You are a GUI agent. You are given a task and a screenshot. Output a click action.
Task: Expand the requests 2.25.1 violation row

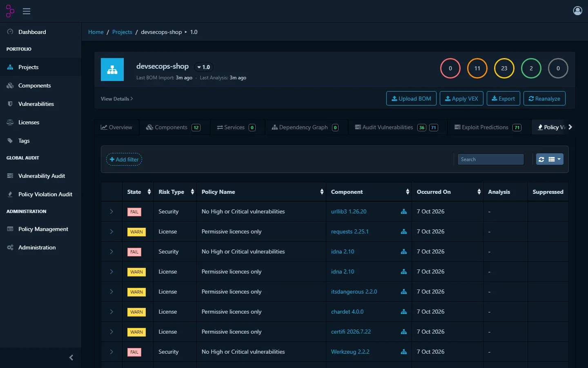coord(111,232)
